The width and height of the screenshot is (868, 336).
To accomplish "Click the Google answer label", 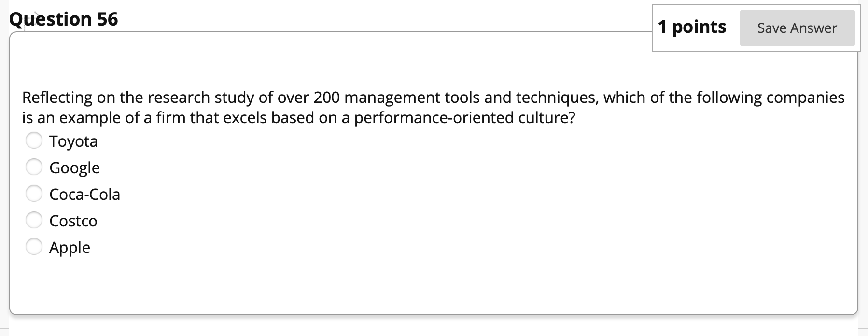I will tap(75, 168).
